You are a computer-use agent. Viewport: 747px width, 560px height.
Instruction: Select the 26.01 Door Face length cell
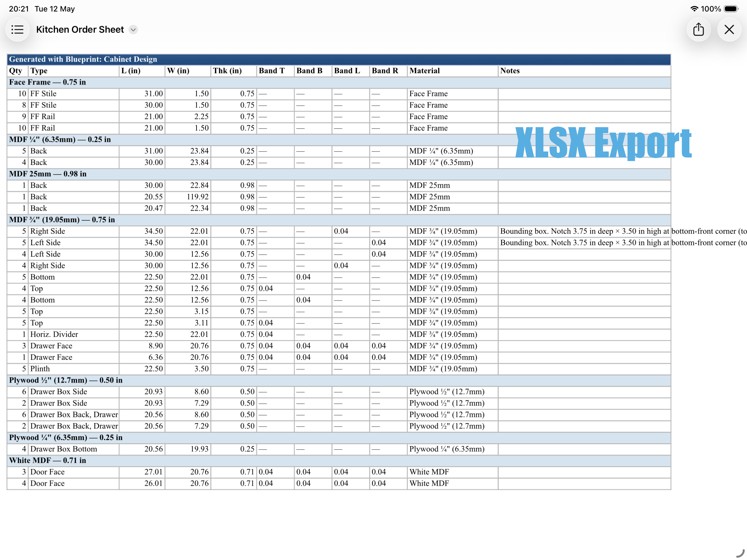(142, 484)
